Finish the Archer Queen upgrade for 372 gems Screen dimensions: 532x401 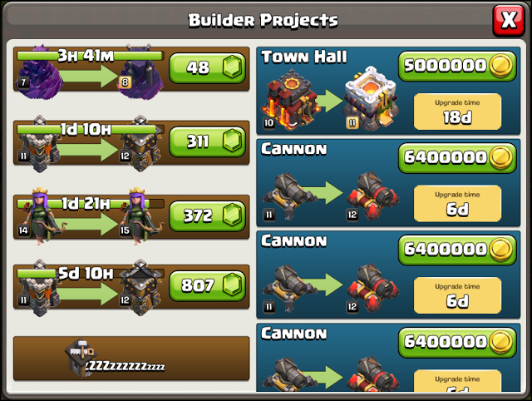207,216
